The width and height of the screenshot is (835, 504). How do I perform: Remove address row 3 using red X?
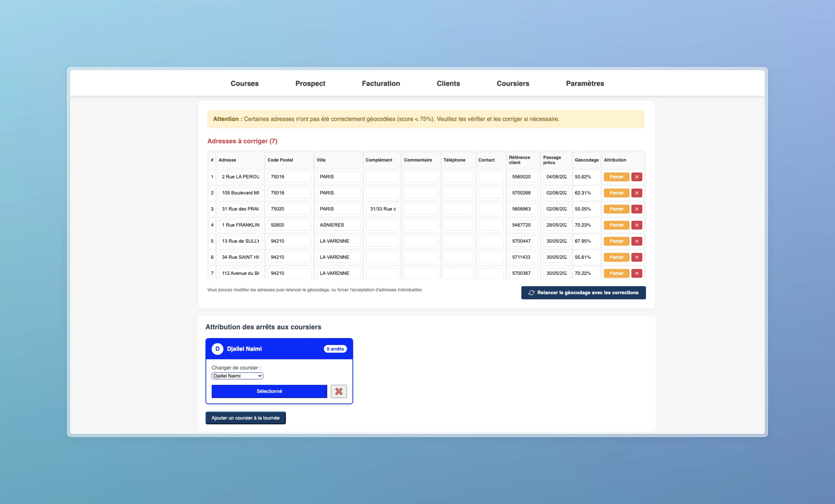636,209
